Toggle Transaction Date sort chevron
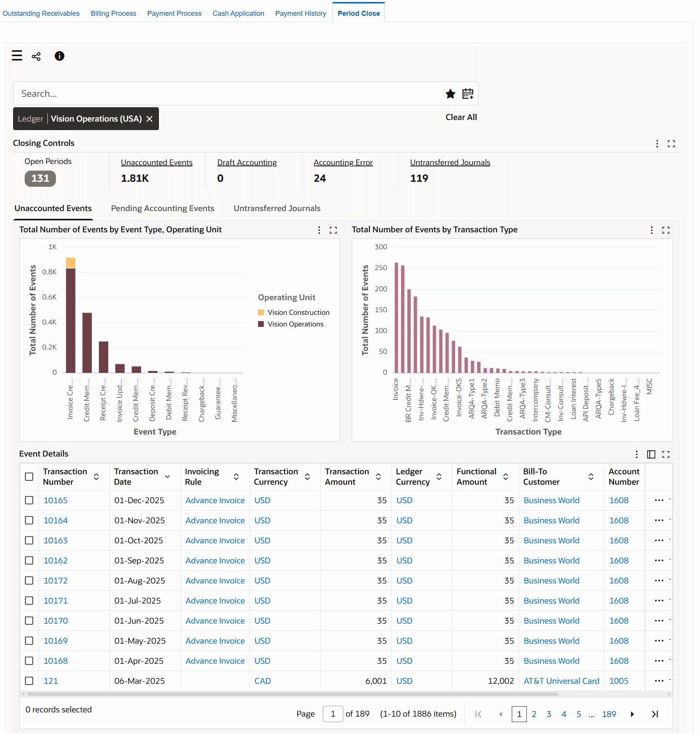The height and width of the screenshot is (734, 700). (x=167, y=477)
